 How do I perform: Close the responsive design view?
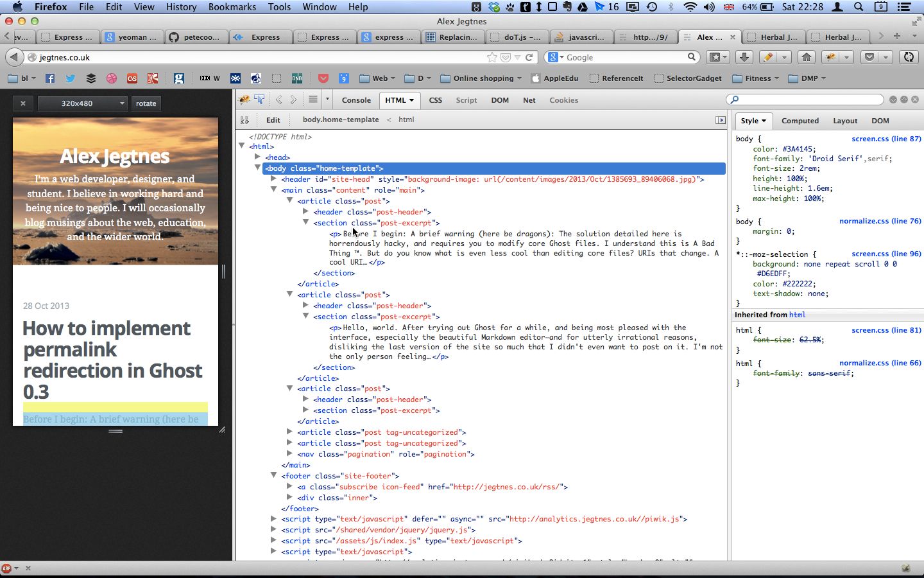(x=23, y=103)
